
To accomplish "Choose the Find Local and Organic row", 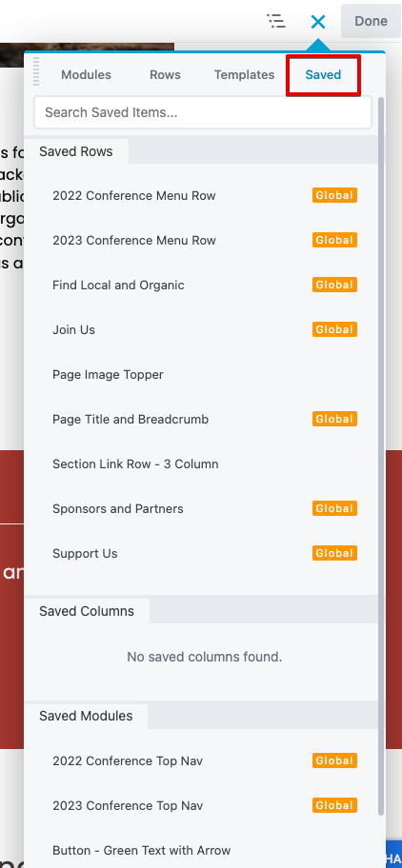I will coord(205,286).
